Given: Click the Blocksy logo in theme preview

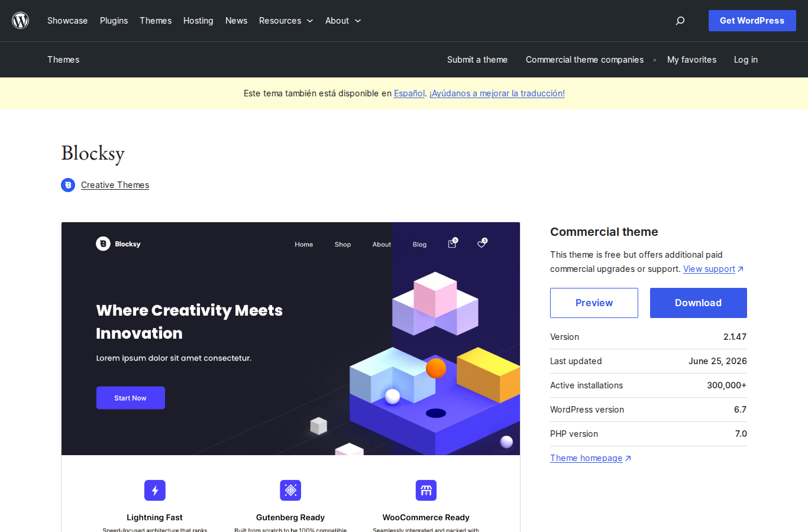Looking at the screenshot, I should (118, 244).
